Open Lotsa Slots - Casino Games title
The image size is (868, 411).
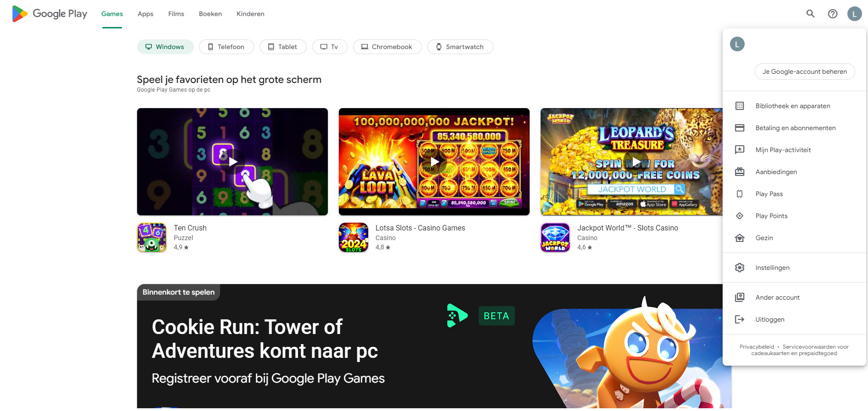point(420,228)
